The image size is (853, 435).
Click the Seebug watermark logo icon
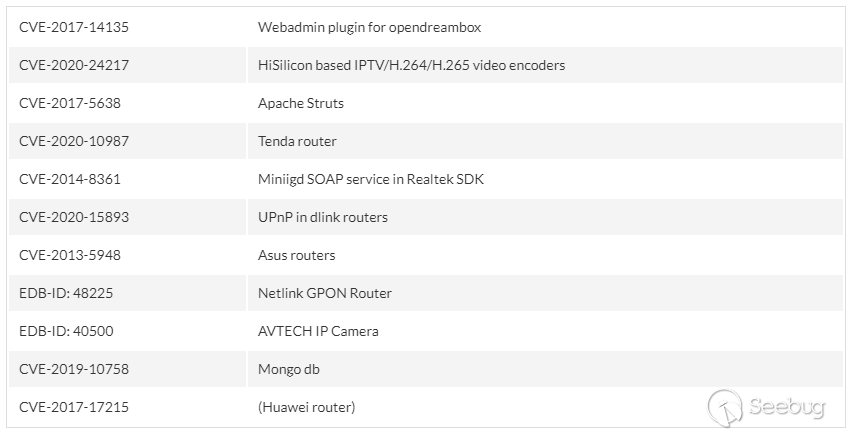pyautogui.click(x=726, y=408)
